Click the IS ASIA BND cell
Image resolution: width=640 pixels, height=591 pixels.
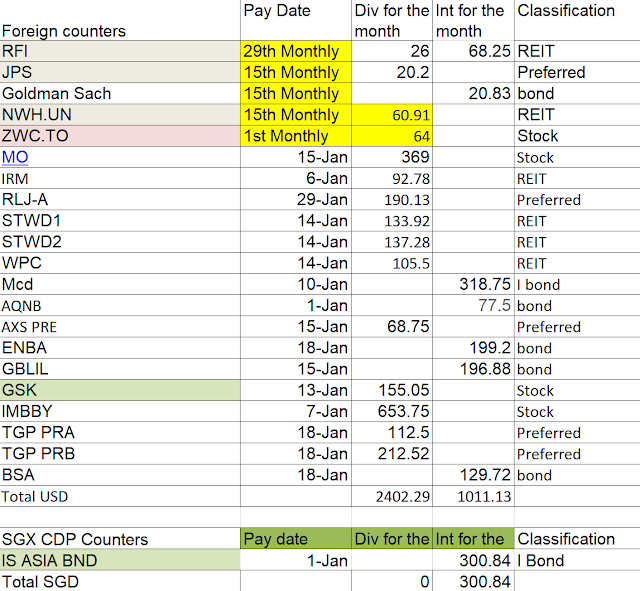[x=120, y=560]
